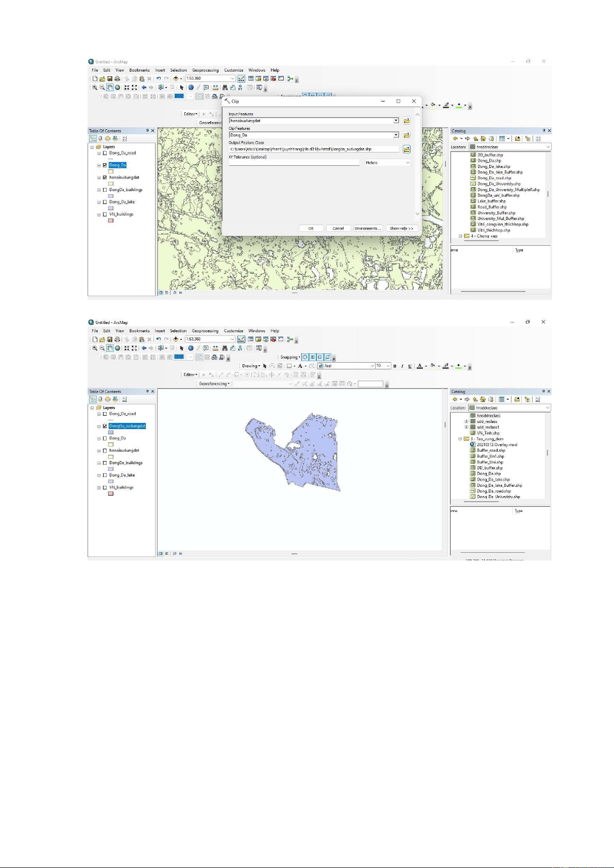This screenshot has height=868, width=614.
Task: Select the New Text tool in Drawing toolbar
Action: click(300, 366)
